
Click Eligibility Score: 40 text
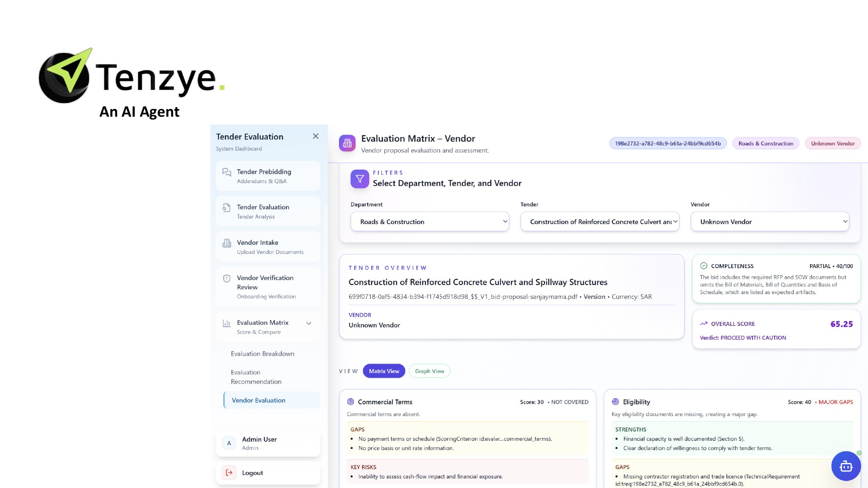click(799, 402)
